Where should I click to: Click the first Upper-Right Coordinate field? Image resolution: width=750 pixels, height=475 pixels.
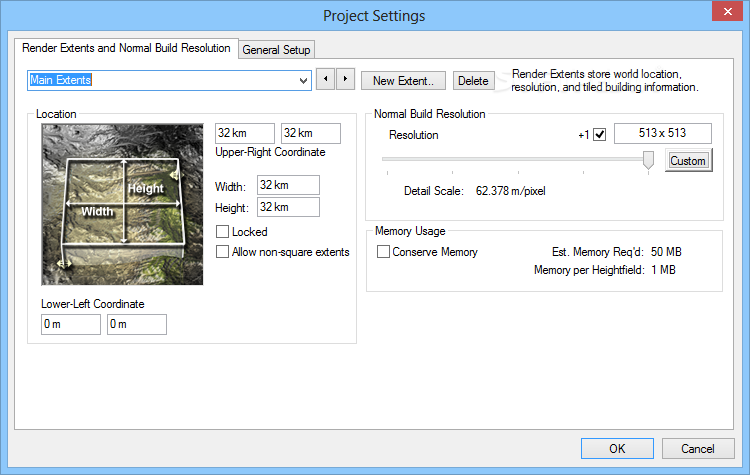pos(245,133)
